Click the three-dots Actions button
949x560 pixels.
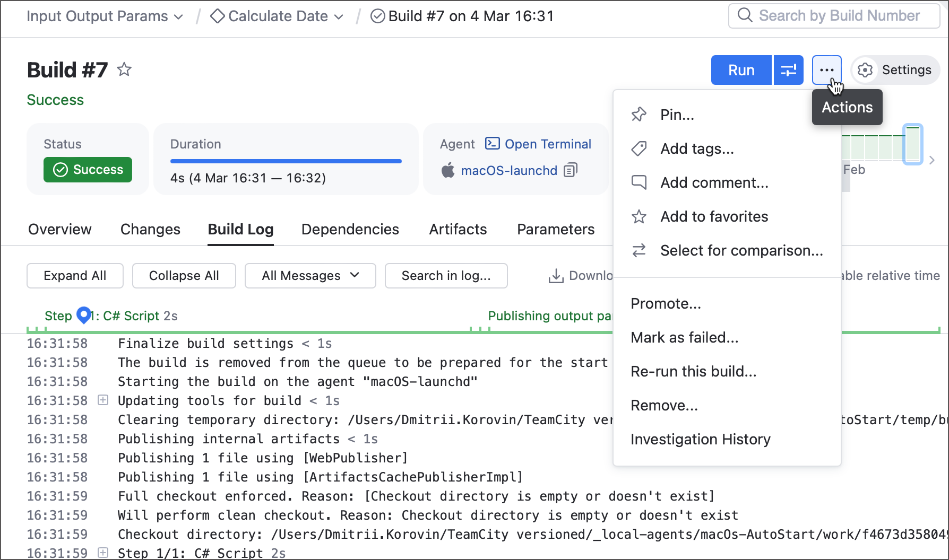[826, 70]
